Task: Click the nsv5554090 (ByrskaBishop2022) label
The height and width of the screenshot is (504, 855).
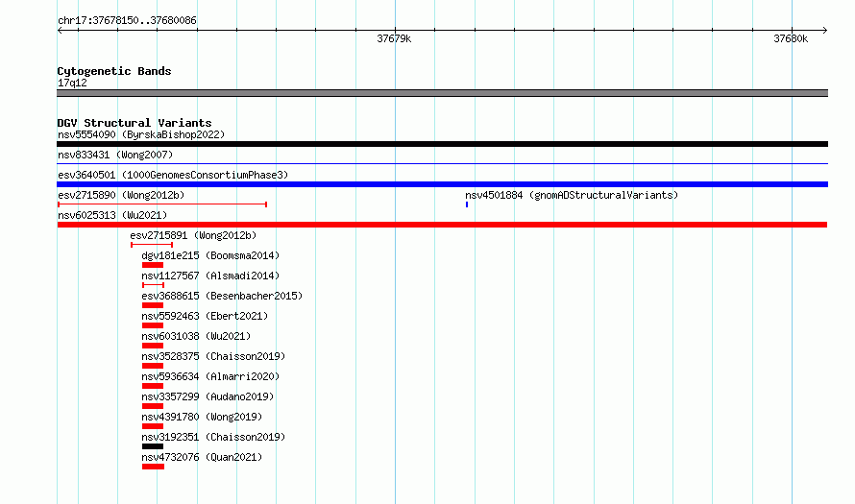Action: (x=141, y=134)
